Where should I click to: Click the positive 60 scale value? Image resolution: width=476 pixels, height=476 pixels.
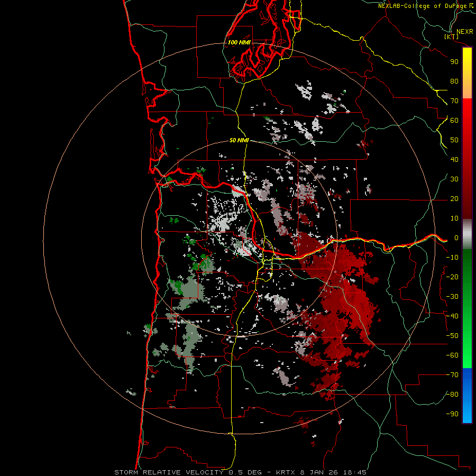pos(454,121)
